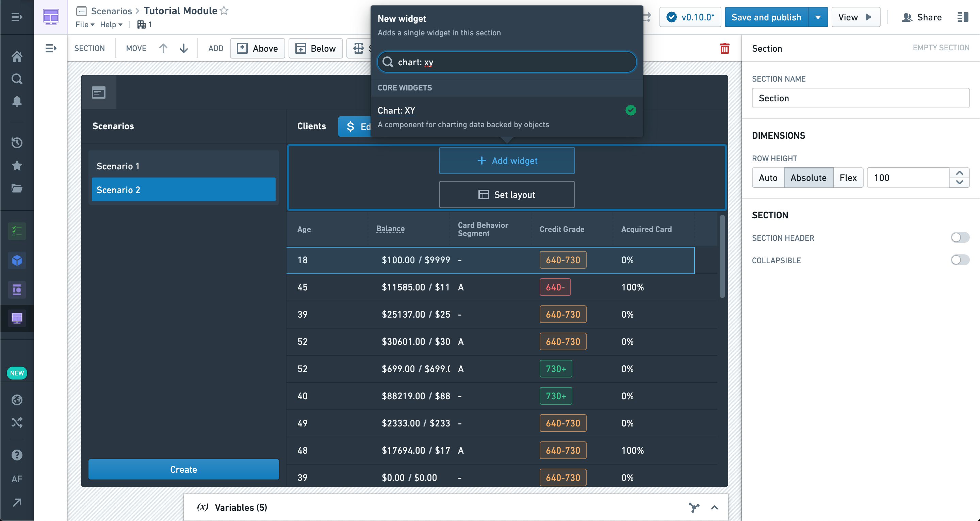Click the Set layout button

[507, 194]
